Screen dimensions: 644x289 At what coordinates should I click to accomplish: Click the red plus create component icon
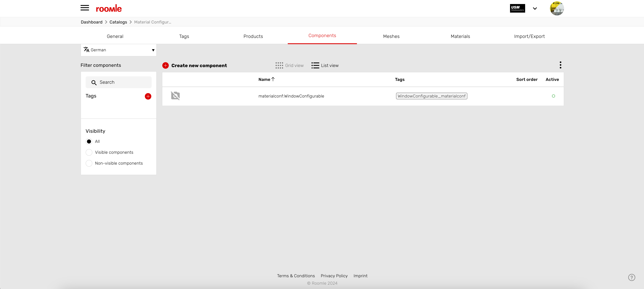(166, 65)
